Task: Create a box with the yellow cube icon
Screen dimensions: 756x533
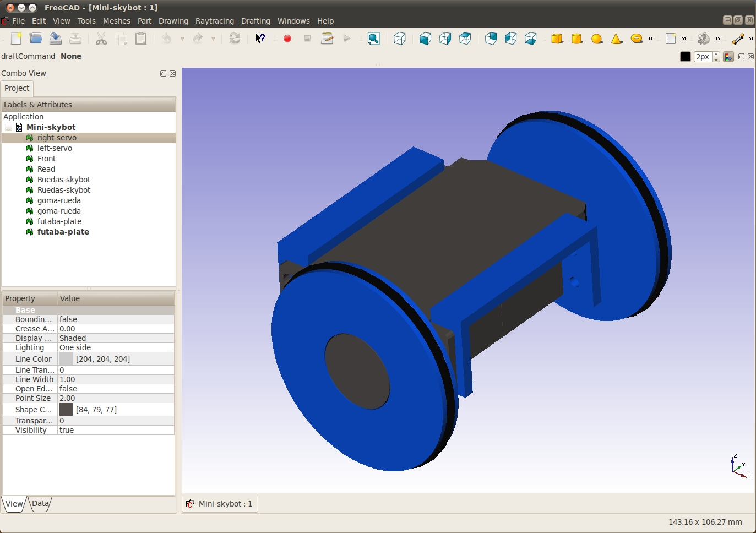Action: pyautogui.click(x=557, y=39)
